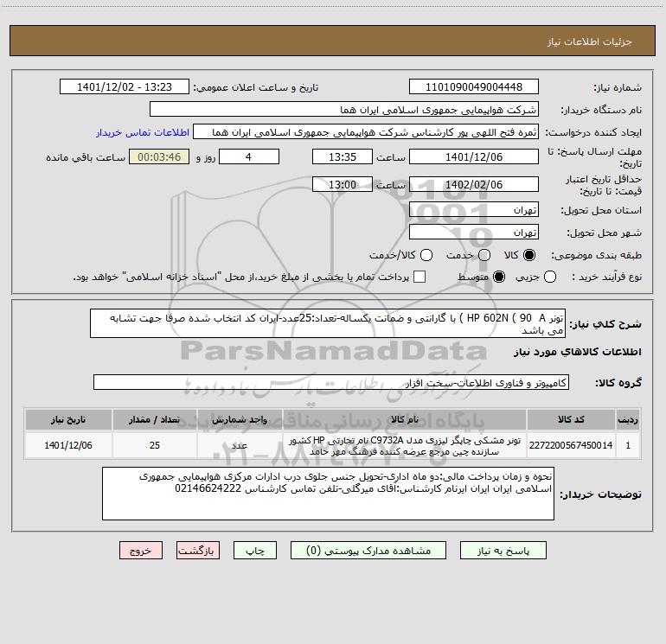Image resolution: width=666 pixels, height=644 pixels.
Task: Click the بازگشت back button
Action: coord(198,550)
